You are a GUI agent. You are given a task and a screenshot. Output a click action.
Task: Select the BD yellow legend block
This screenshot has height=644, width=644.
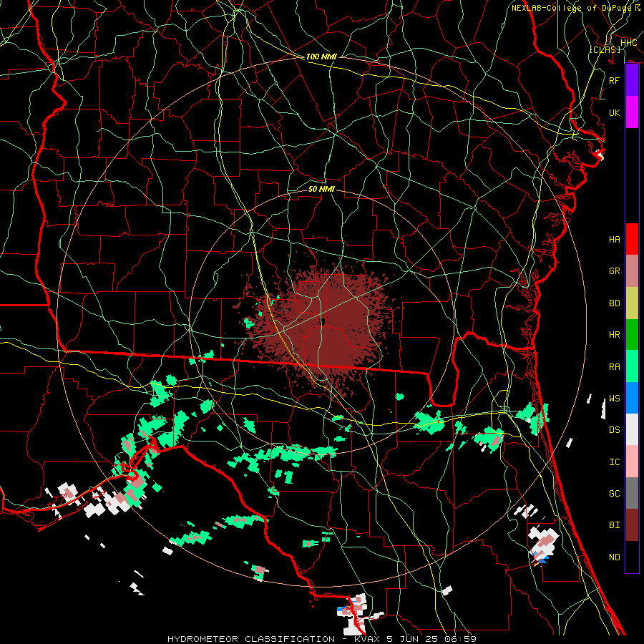point(632,303)
